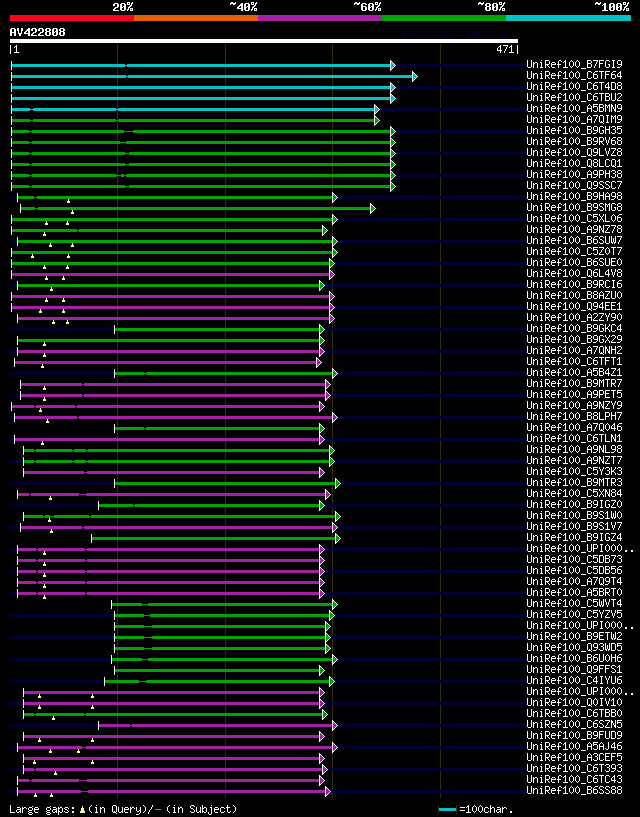The image size is (640, 817).
Task: Select the UniRef100_A3CEF5 label
Action: [x=574, y=757]
